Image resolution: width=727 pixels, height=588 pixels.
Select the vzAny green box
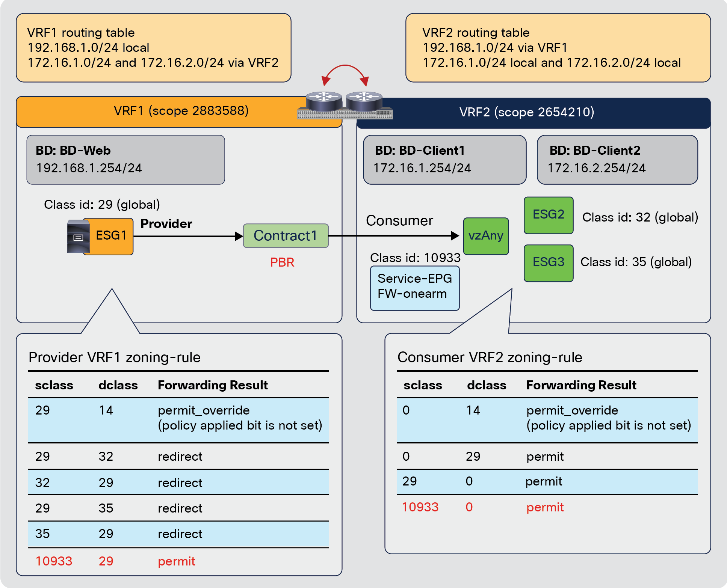(x=486, y=236)
